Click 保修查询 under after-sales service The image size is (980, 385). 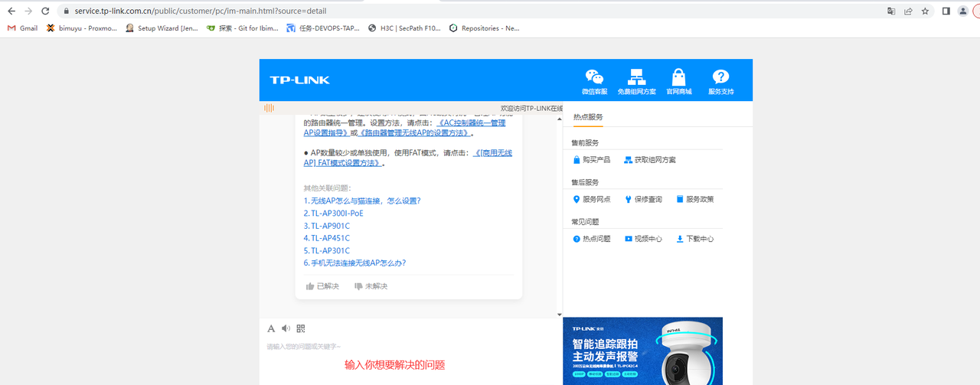[643, 199]
